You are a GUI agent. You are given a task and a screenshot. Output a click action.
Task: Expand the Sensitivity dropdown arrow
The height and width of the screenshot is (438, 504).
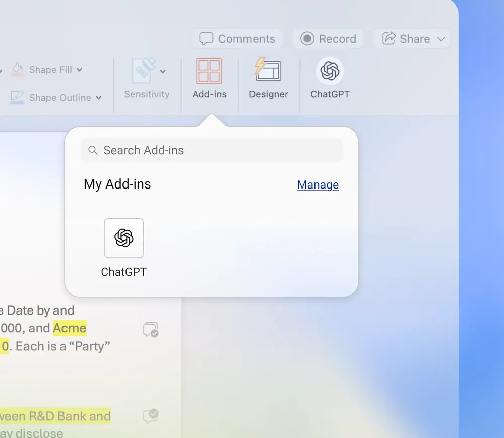163,71
